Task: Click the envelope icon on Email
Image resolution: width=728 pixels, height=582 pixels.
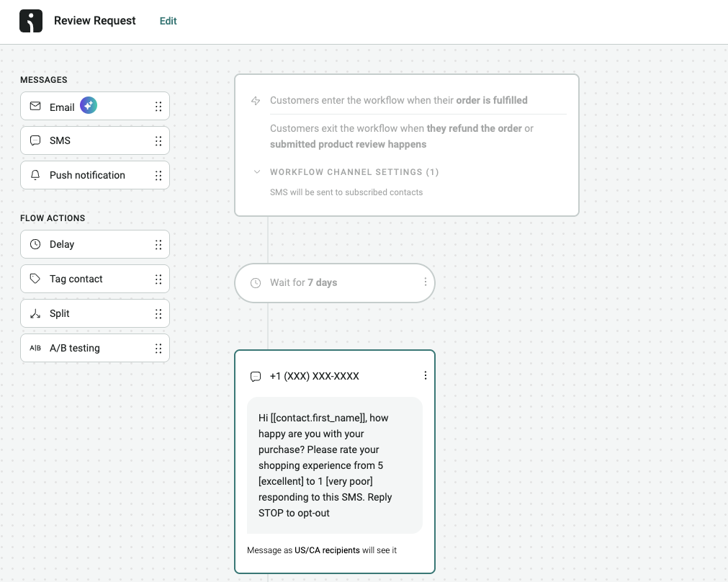Action: pyautogui.click(x=35, y=106)
